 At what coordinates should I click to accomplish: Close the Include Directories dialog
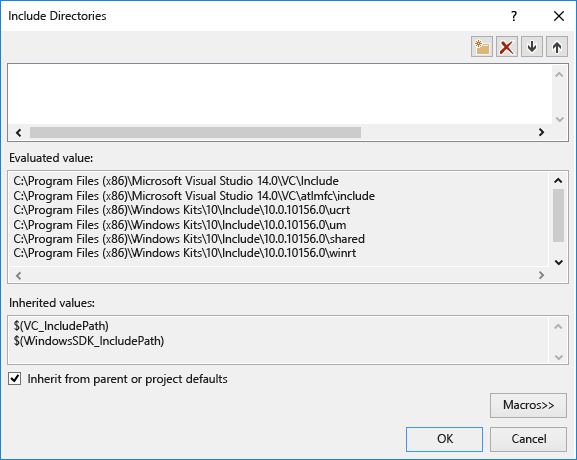[x=559, y=16]
